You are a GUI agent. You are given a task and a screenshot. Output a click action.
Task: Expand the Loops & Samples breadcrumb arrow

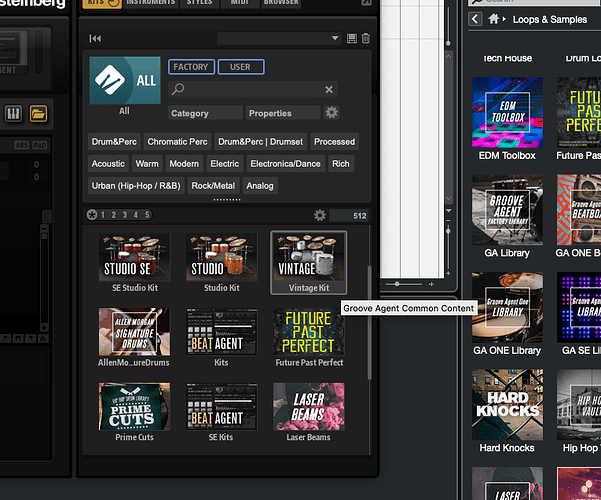tap(504, 19)
